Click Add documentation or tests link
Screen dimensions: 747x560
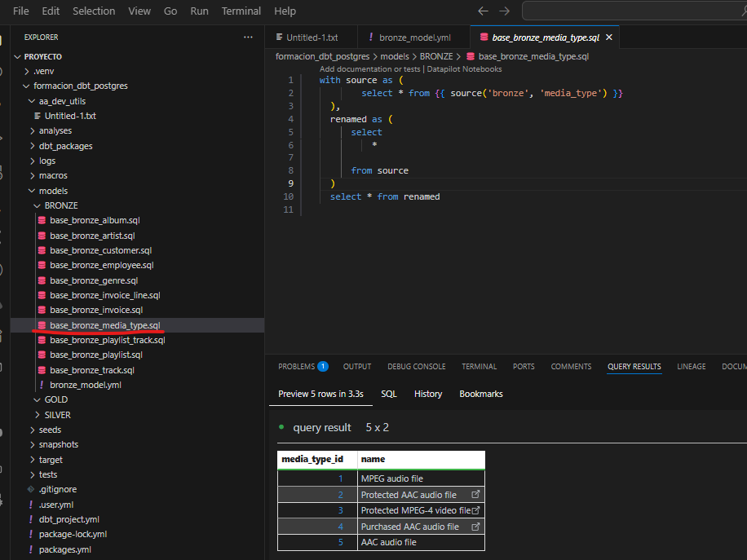click(x=369, y=69)
